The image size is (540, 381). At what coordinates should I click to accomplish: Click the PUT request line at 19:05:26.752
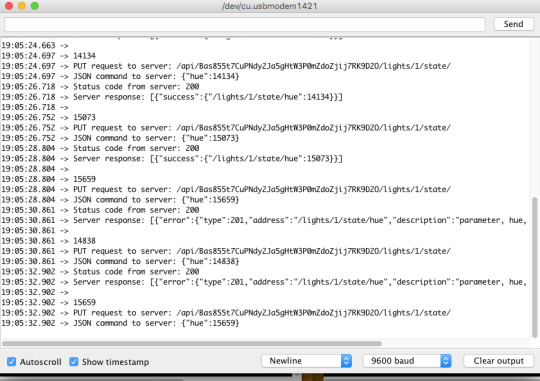pyautogui.click(x=226, y=128)
